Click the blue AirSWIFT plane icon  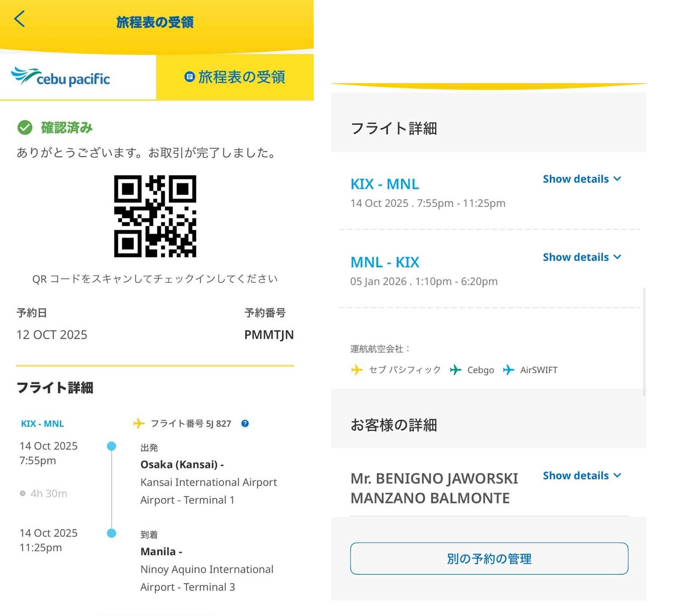[x=508, y=370]
